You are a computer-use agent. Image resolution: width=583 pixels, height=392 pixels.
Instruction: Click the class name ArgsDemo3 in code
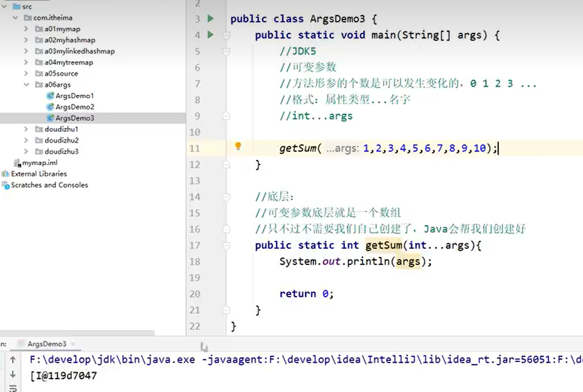tap(338, 19)
